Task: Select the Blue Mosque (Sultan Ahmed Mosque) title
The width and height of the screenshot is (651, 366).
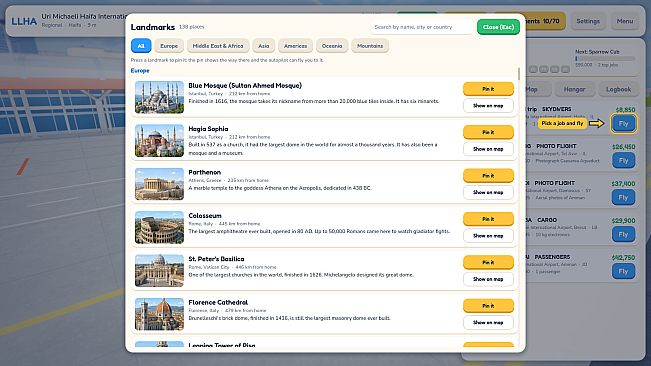Action: [245, 85]
